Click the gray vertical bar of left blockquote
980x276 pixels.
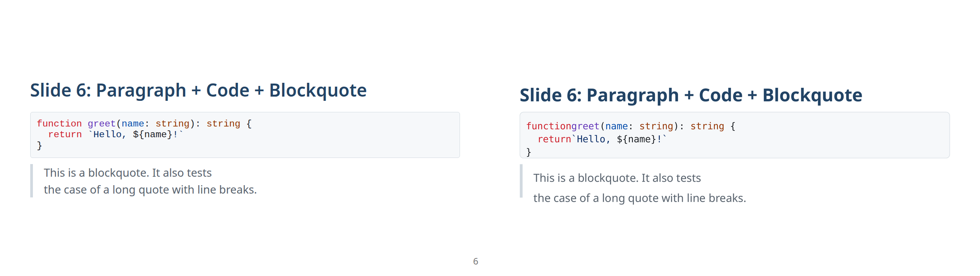click(x=32, y=181)
